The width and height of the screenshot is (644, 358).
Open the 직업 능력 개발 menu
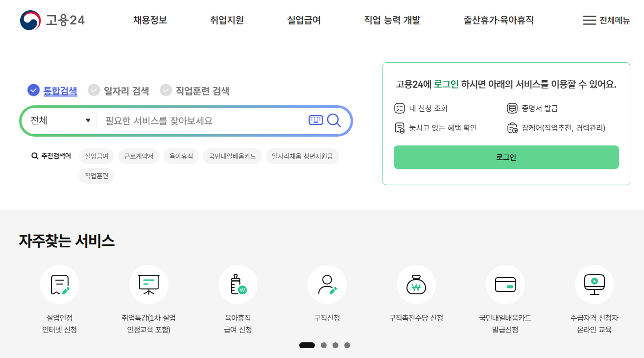tap(392, 20)
